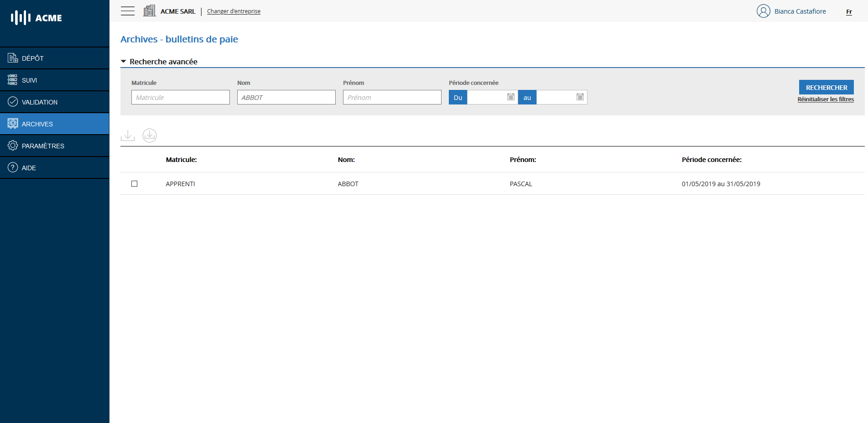Click the Aide question-mark icon

(12, 167)
